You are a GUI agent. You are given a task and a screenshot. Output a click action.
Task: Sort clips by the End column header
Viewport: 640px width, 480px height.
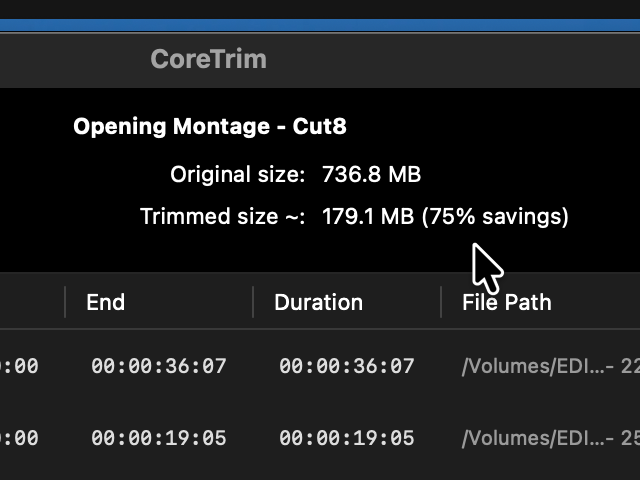click(106, 302)
